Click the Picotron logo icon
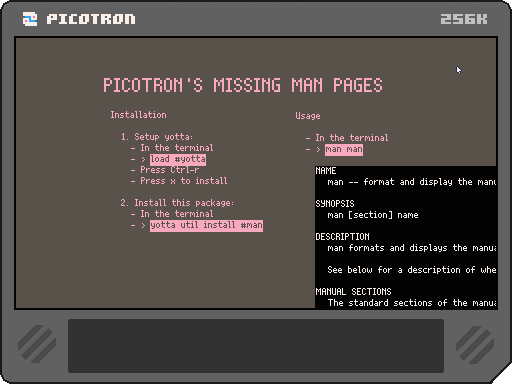The image size is (512, 384). pos(30,19)
